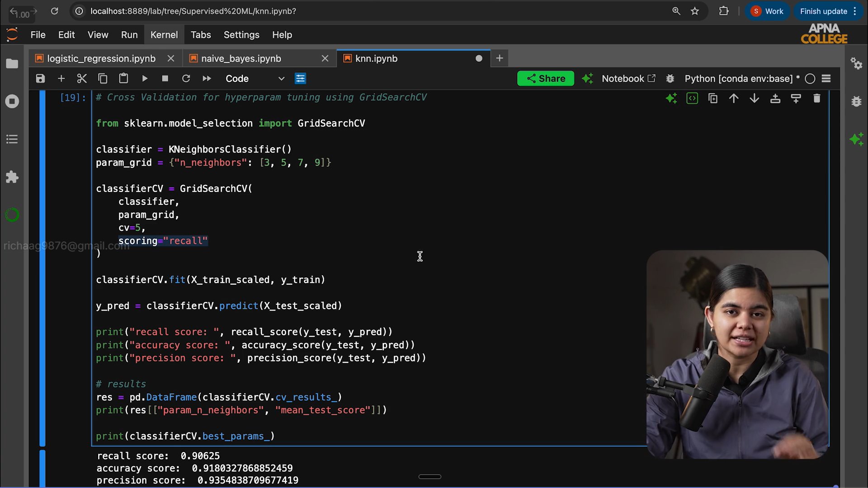Screen dimensions: 868x488
Task: Delete this cell with the trash icon
Action: point(816,99)
